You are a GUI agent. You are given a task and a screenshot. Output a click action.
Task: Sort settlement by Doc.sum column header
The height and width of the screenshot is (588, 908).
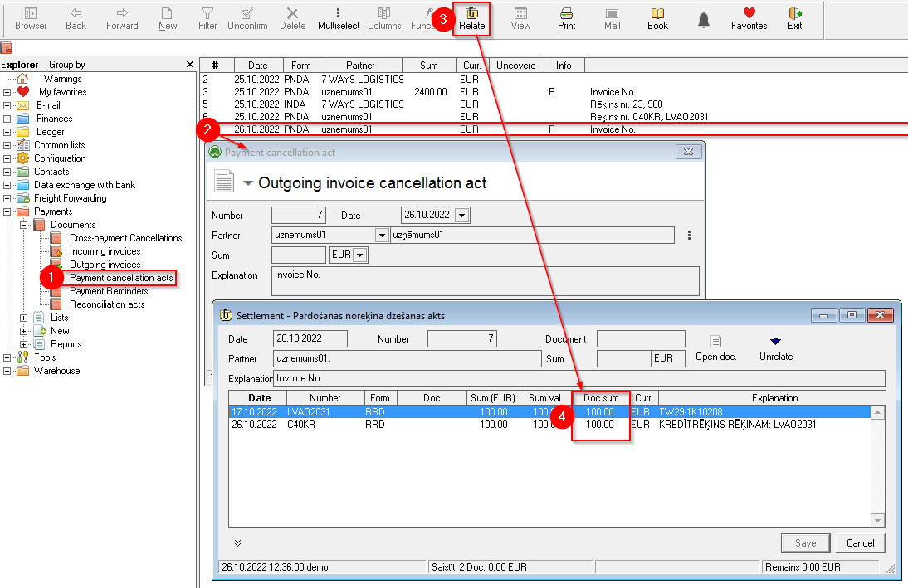click(601, 398)
